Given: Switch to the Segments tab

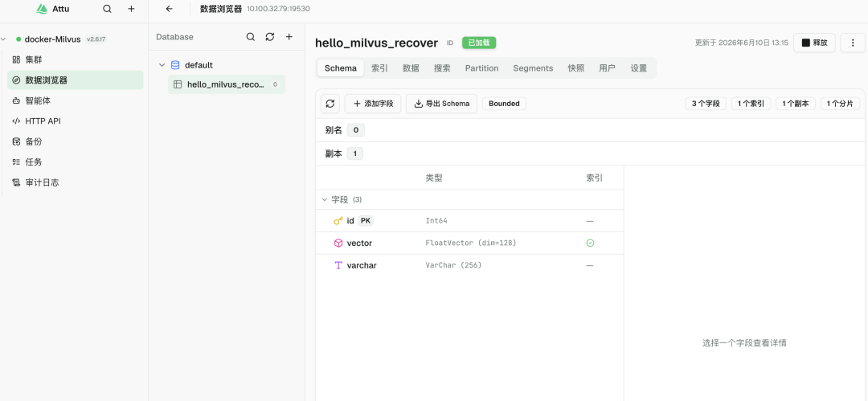Looking at the screenshot, I should click(533, 68).
